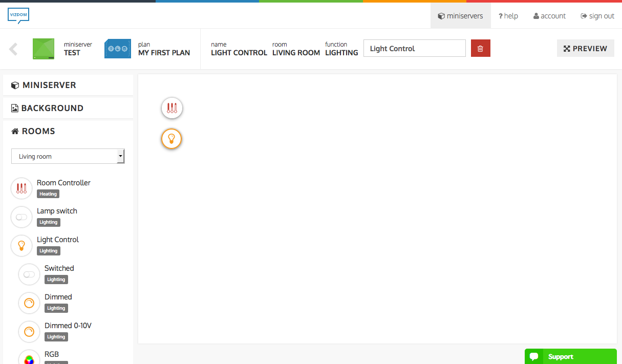The height and width of the screenshot is (364, 622).
Task: Click the Heating tag under Room Controller
Action: [48, 194]
